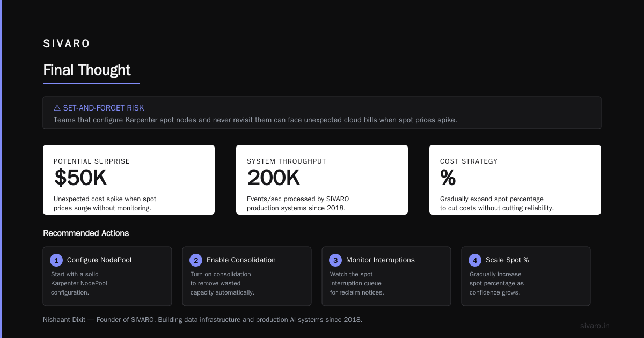Click the warning triangle icon
The height and width of the screenshot is (338, 644).
point(57,108)
